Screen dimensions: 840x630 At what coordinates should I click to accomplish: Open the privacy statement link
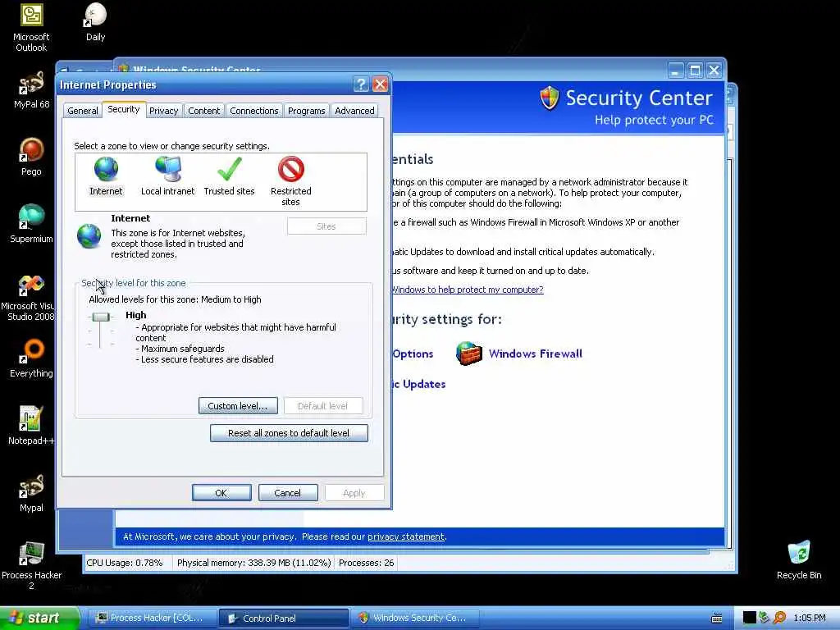point(406,536)
